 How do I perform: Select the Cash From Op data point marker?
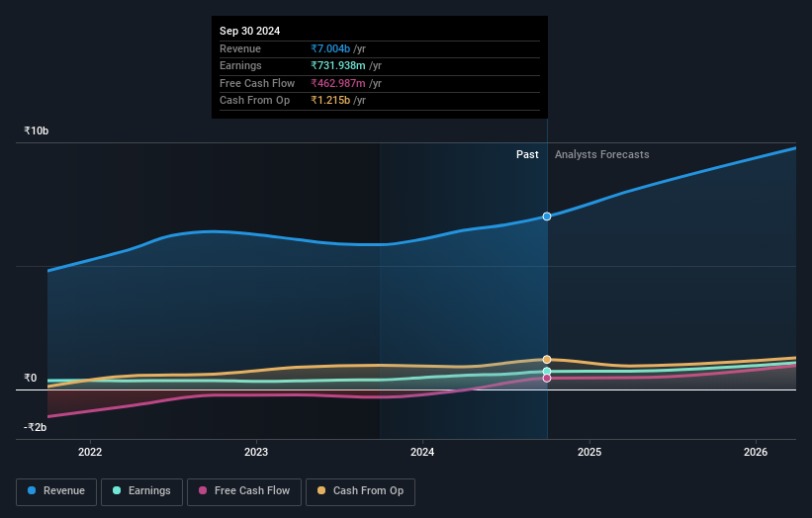coord(547,359)
